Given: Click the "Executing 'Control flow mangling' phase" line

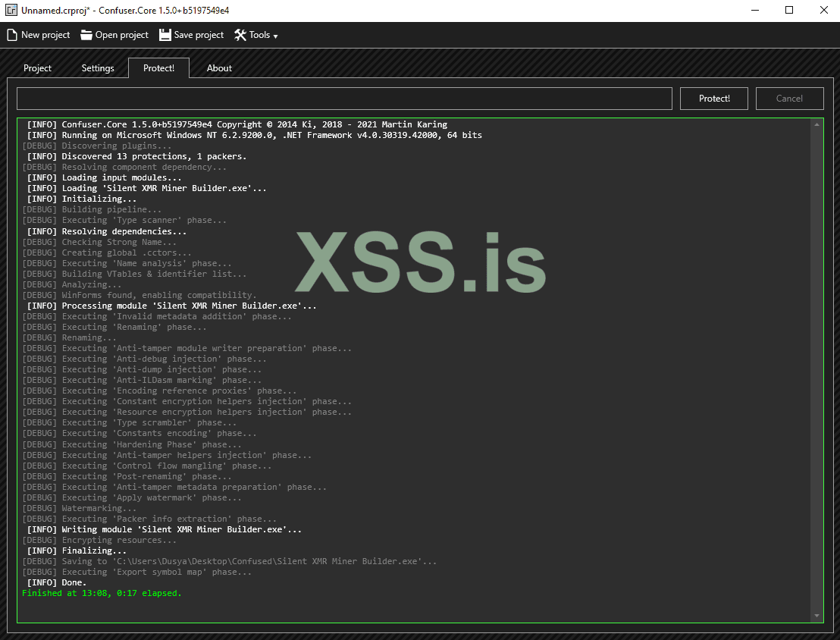Looking at the screenshot, I should pyautogui.click(x=147, y=466).
